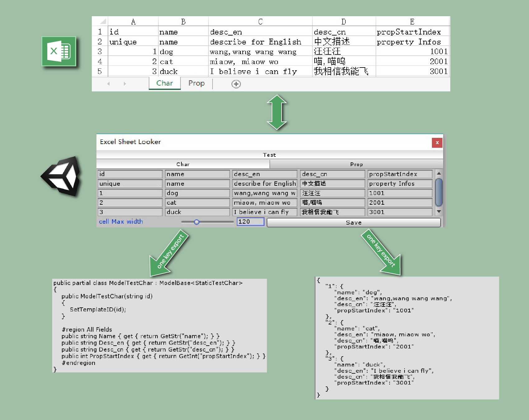Click Excel cell 'property Infos'

[412, 42]
